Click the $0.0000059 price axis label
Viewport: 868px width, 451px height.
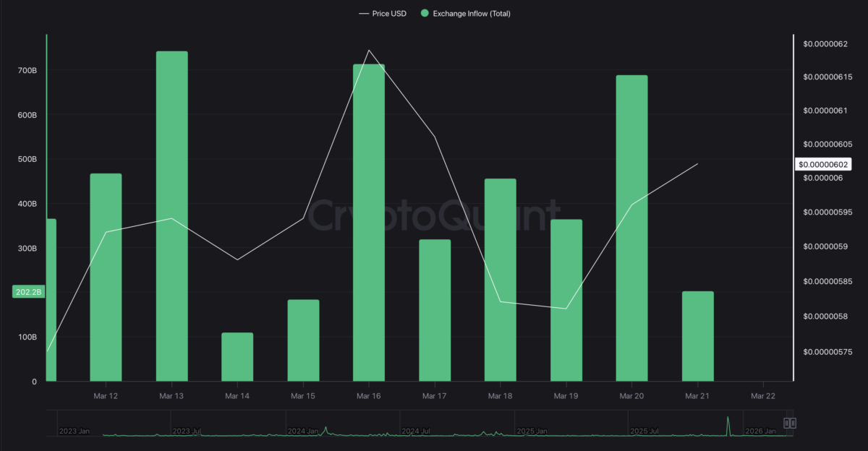[825, 246]
